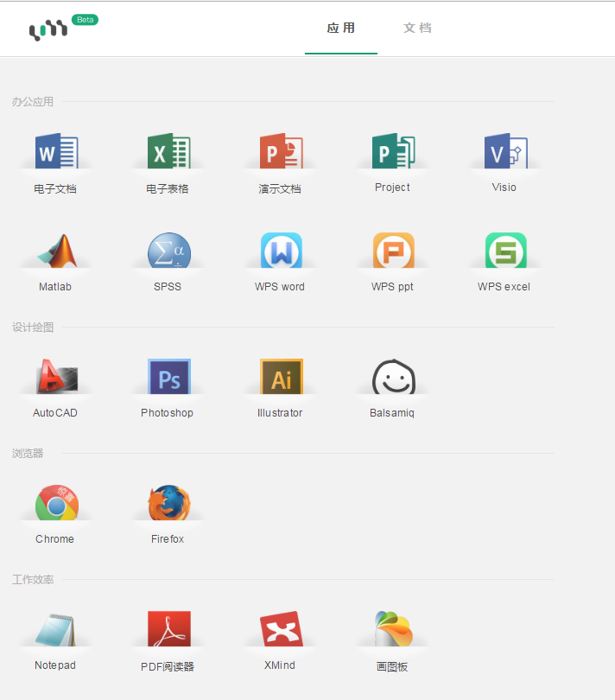This screenshot has width=615, height=700.
Task: Open the WPS ppt icon
Action: (394, 250)
